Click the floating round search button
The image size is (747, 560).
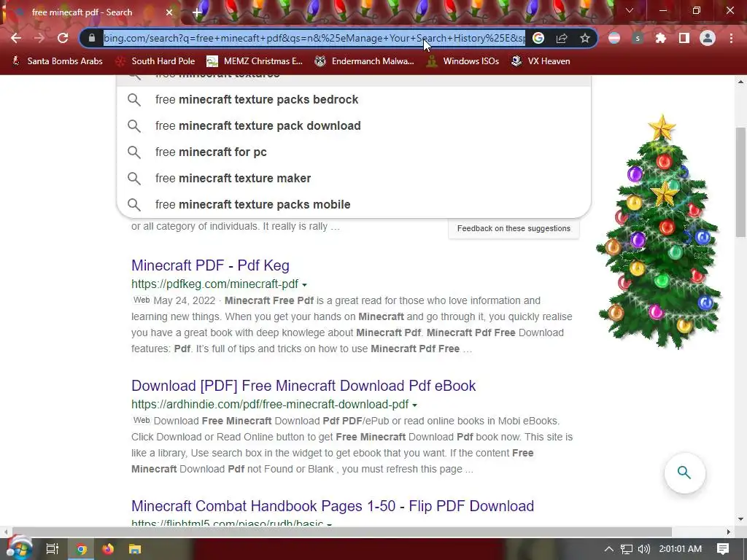(x=684, y=472)
